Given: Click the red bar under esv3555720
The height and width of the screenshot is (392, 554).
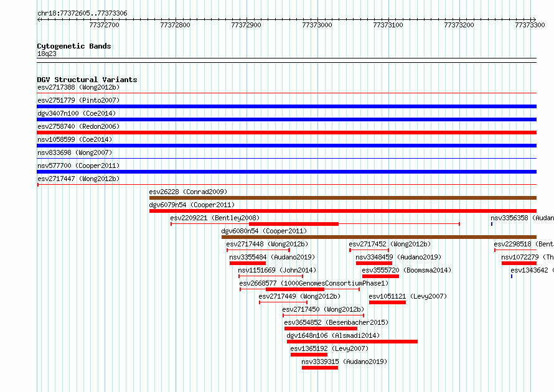Looking at the screenshot, I should (380, 276).
